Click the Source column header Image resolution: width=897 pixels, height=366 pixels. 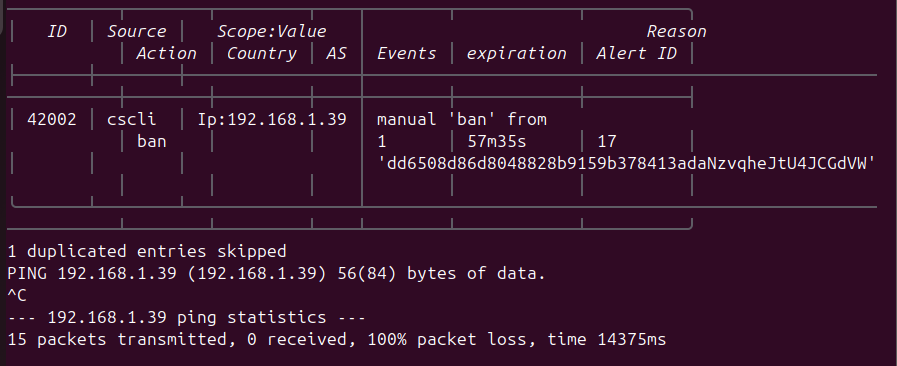[137, 32]
